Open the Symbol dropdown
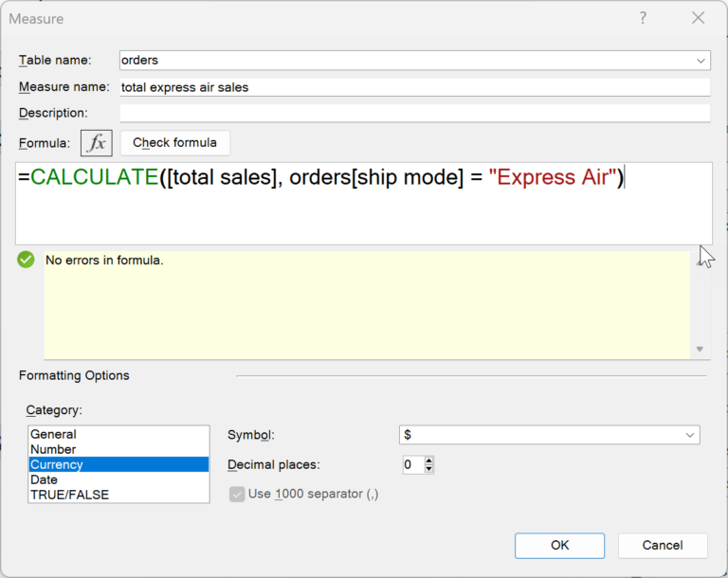 tap(689, 435)
